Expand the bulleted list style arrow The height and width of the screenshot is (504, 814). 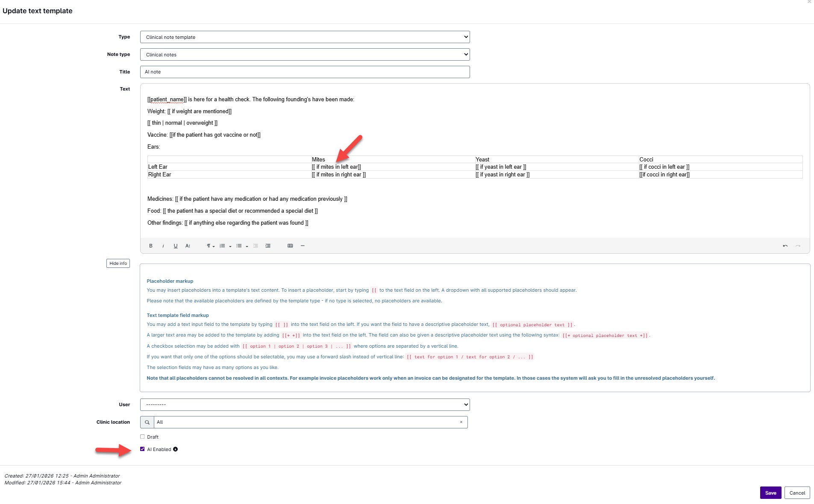pos(247,246)
